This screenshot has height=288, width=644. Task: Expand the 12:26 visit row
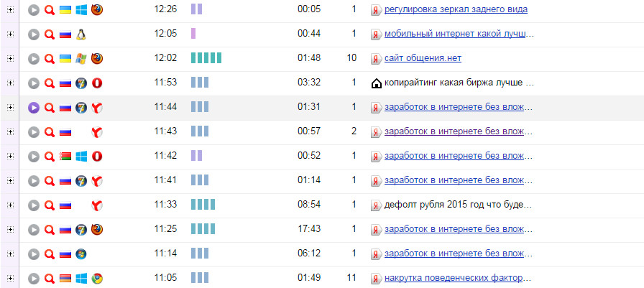10,9
